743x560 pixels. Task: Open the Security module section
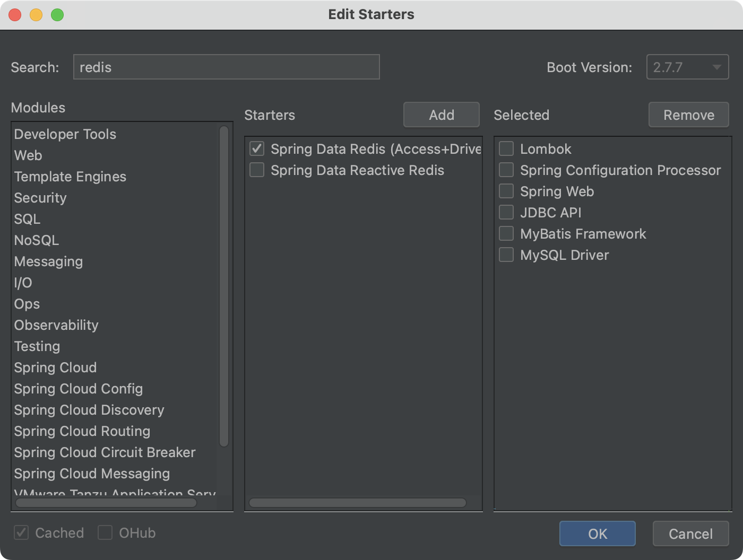click(40, 198)
